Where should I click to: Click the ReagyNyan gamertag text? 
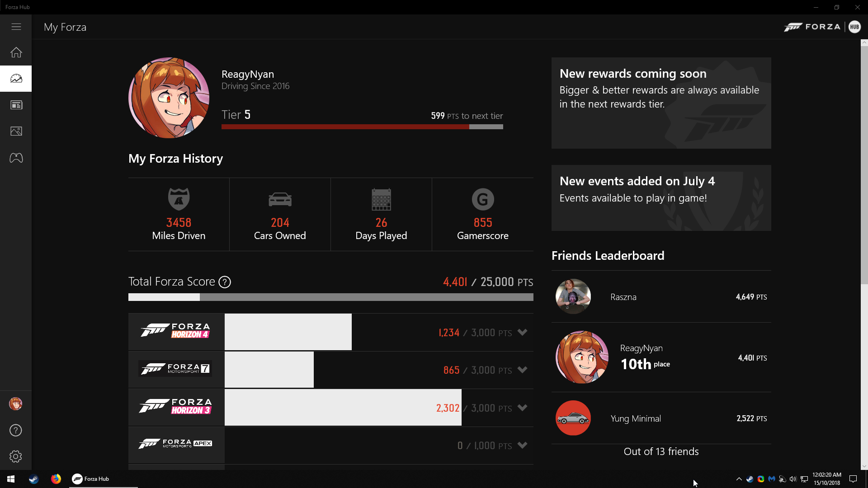[248, 74]
